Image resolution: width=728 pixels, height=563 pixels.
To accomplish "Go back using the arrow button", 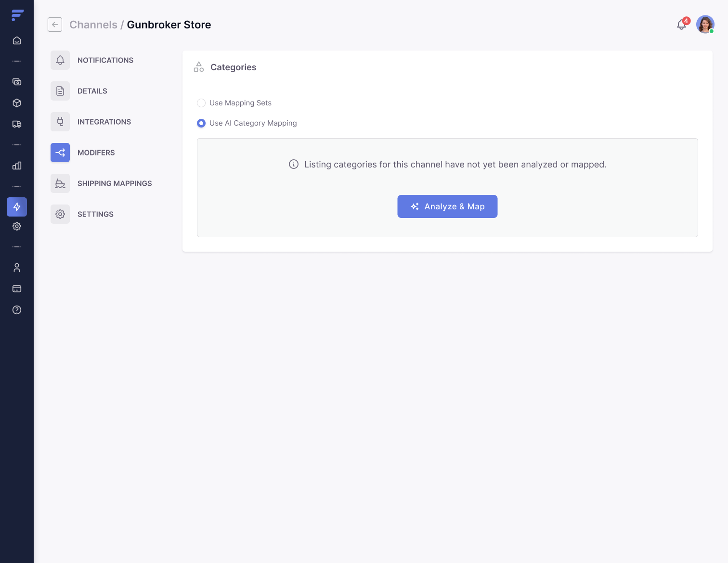I will click(x=55, y=25).
